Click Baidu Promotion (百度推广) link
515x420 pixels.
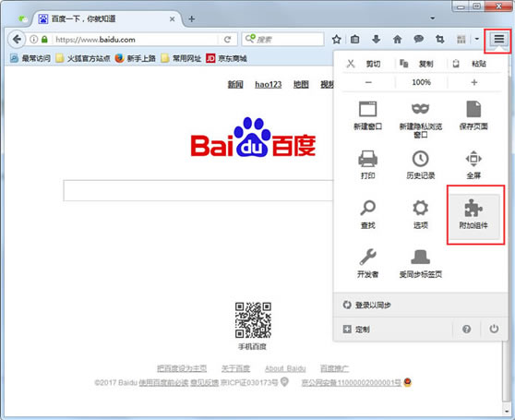(x=334, y=368)
